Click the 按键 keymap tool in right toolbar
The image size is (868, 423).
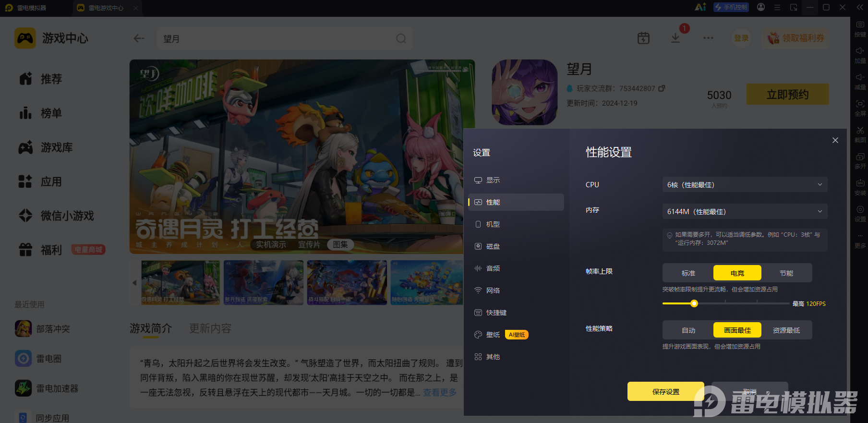860,29
